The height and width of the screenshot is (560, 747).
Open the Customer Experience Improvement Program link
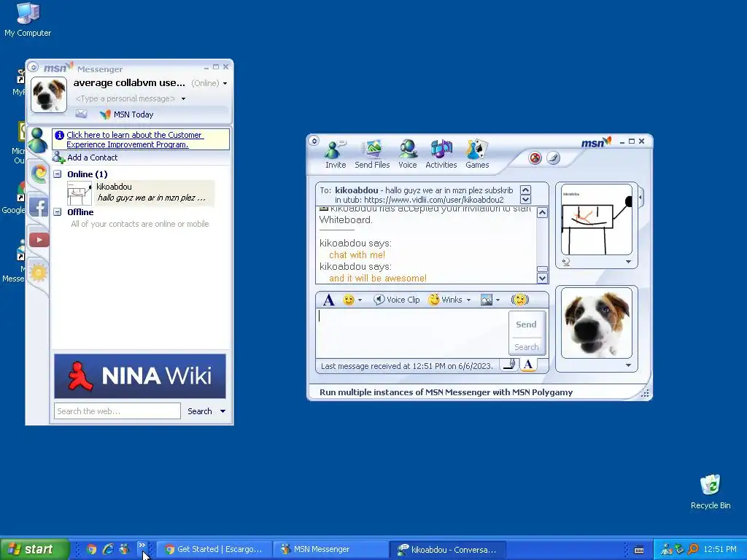(x=135, y=139)
